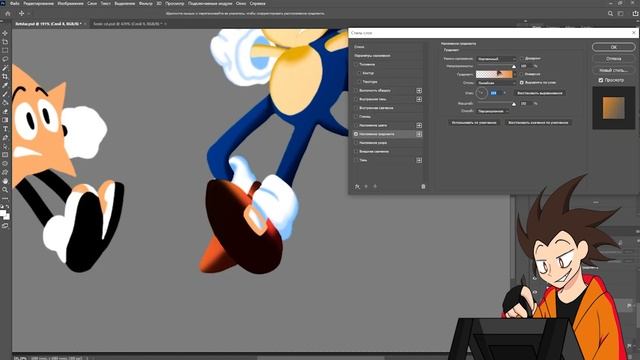Click the Отмена button
640x360 pixels.
click(x=613, y=59)
